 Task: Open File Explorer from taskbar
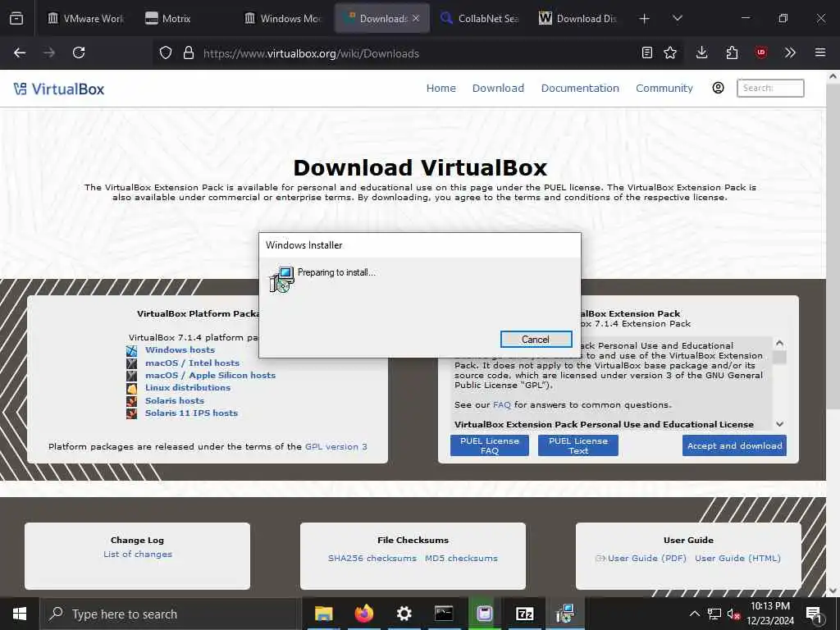point(323,614)
